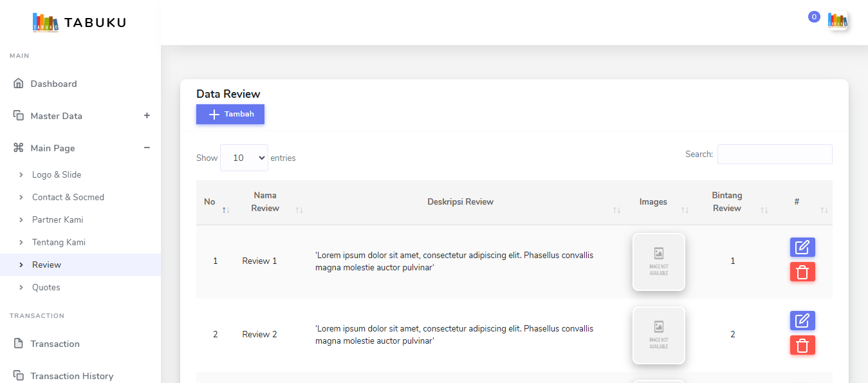Click the edit icon for Review 2
Viewport: 868px width, 383px height.
click(x=802, y=321)
